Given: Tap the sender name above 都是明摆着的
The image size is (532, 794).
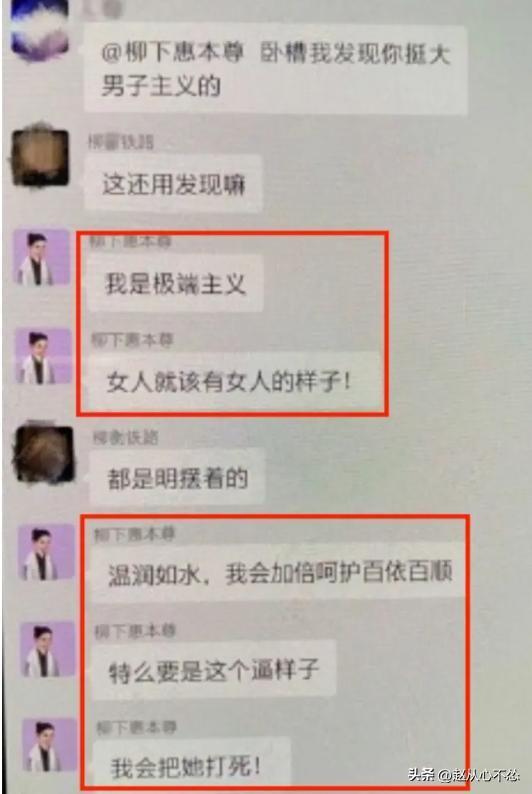Looking at the screenshot, I should (125, 438).
